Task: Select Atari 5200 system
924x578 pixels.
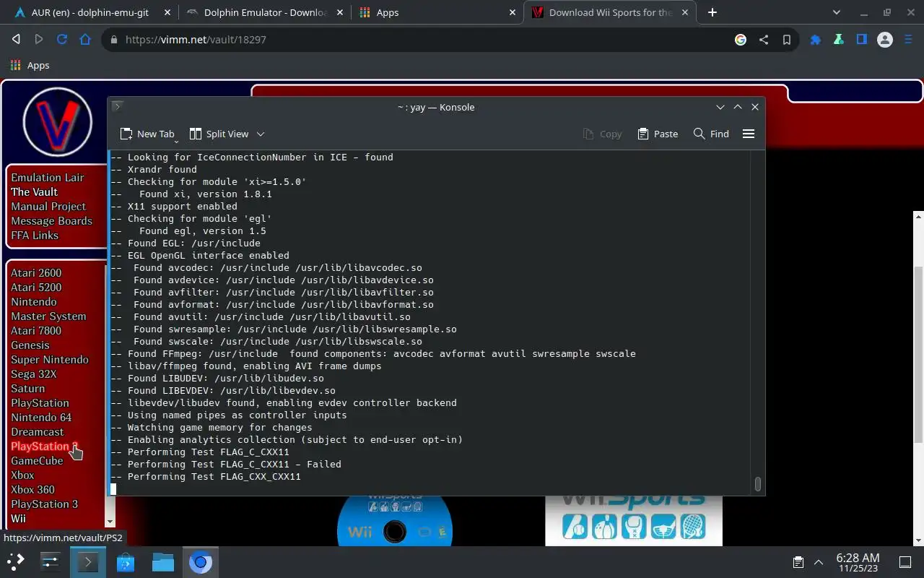Action: (36, 287)
